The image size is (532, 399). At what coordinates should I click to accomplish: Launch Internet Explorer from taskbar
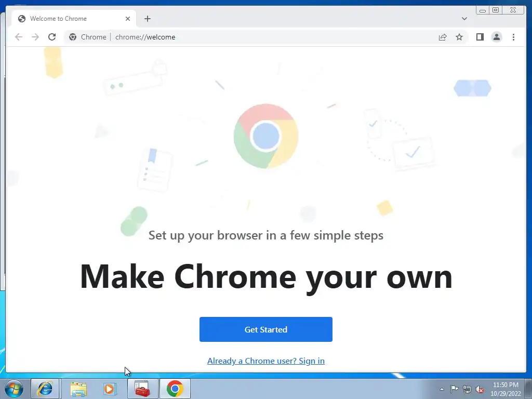coord(45,389)
